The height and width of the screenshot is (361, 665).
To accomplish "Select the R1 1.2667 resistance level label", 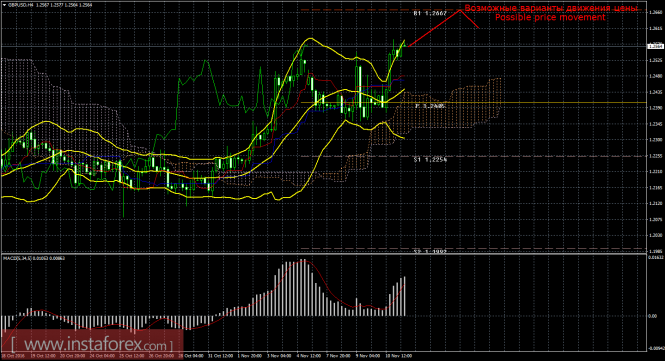I will [430, 14].
